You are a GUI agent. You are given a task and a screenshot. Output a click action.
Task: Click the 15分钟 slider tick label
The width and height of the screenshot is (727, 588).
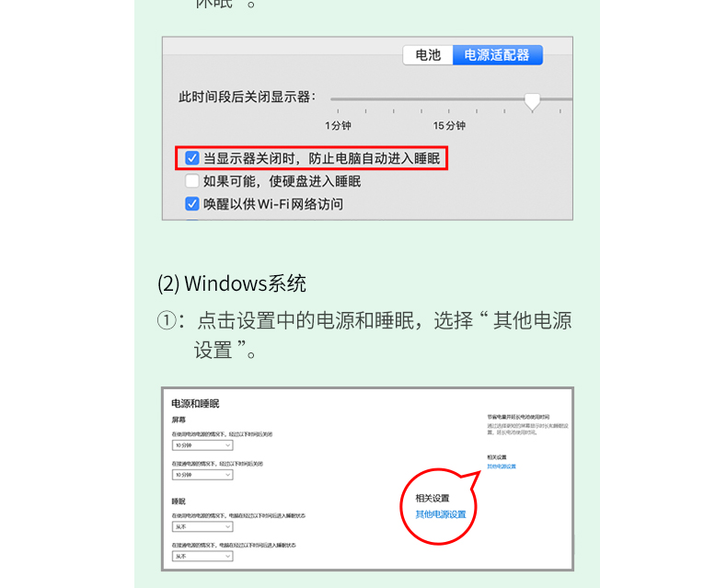[x=449, y=126]
